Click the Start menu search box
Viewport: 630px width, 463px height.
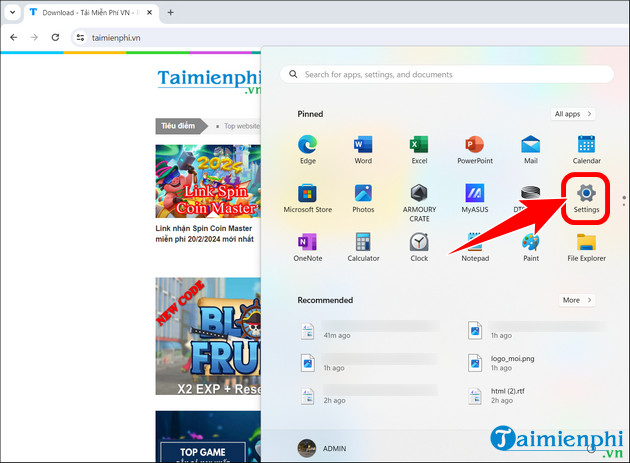(x=447, y=74)
